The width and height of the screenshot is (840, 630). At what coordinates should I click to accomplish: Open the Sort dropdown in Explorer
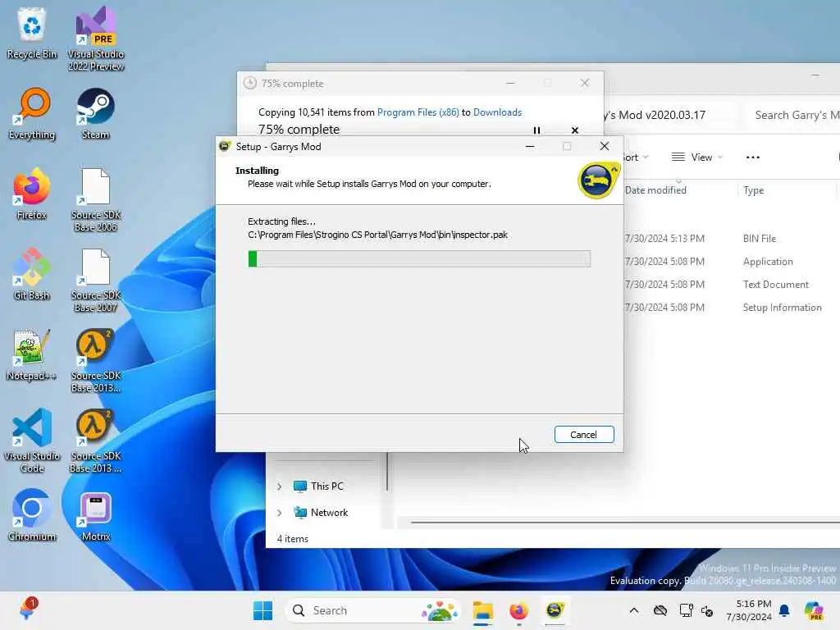(636, 157)
